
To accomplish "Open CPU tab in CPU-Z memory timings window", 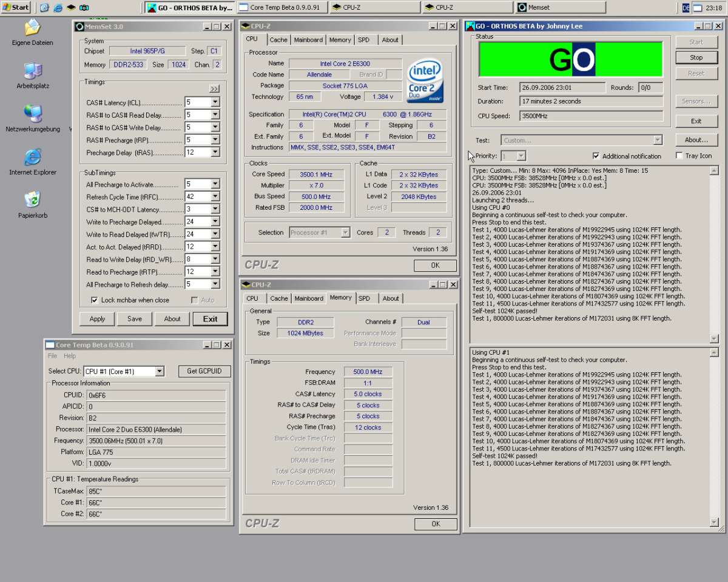I will (x=252, y=298).
